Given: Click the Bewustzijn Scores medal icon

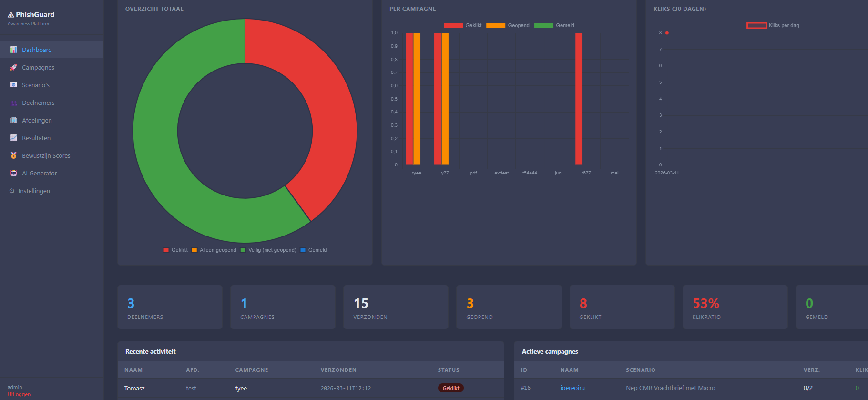Looking at the screenshot, I should pos(13,155).
